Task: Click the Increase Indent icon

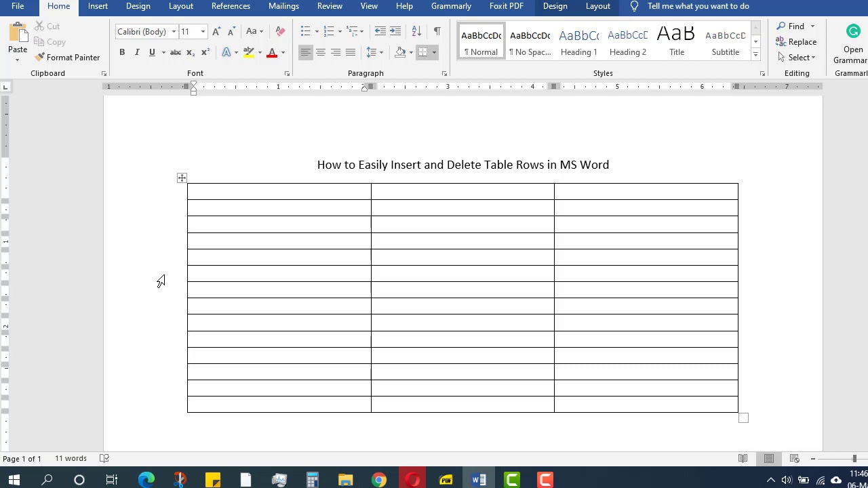Action: [x=395, y=31]
